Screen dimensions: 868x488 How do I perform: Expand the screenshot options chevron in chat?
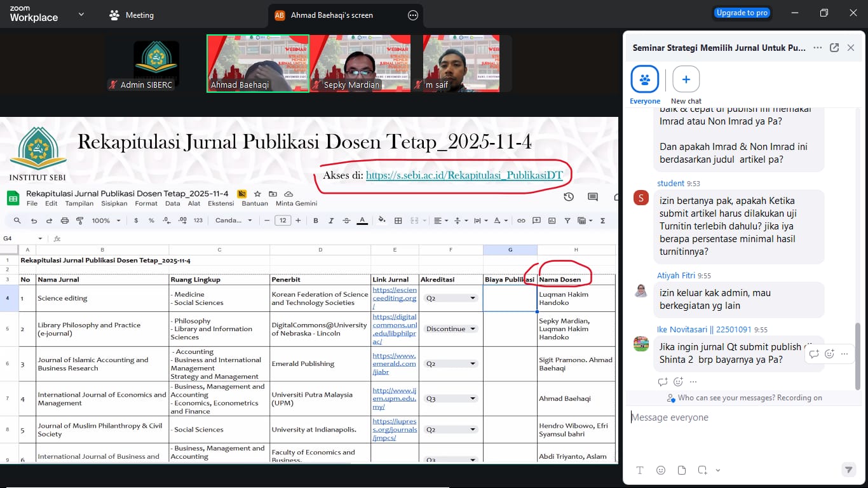tap(718, 471)
